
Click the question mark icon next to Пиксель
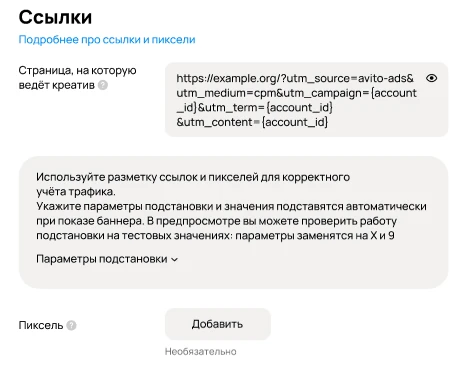point(71,325)
